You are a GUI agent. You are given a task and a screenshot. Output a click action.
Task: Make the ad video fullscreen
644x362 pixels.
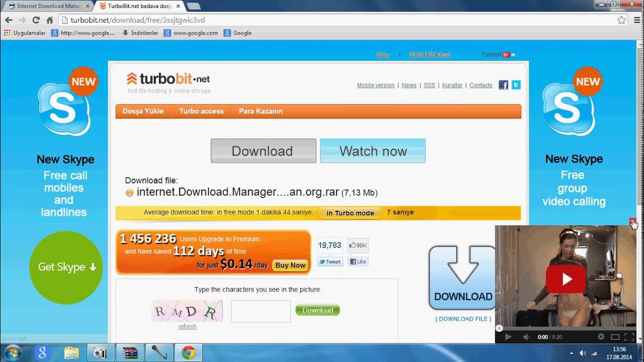(629, 337)
